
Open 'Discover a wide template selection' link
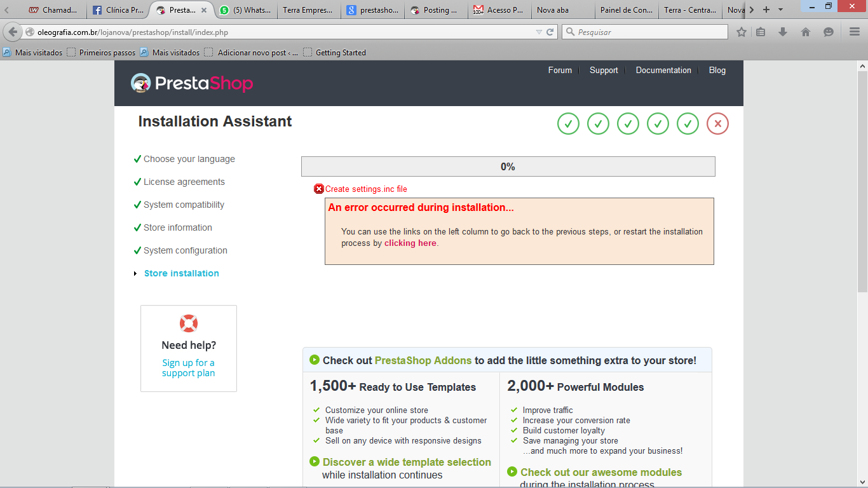(407, 462)
